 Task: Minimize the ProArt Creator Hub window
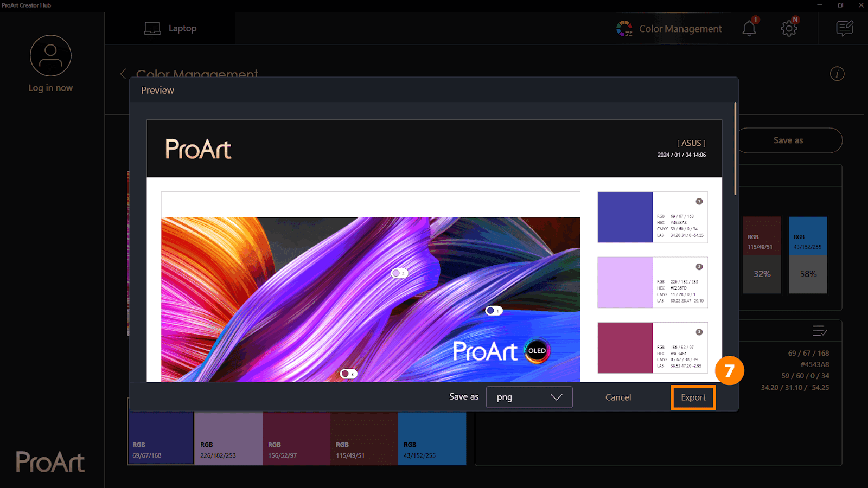[x=820, y=5]
